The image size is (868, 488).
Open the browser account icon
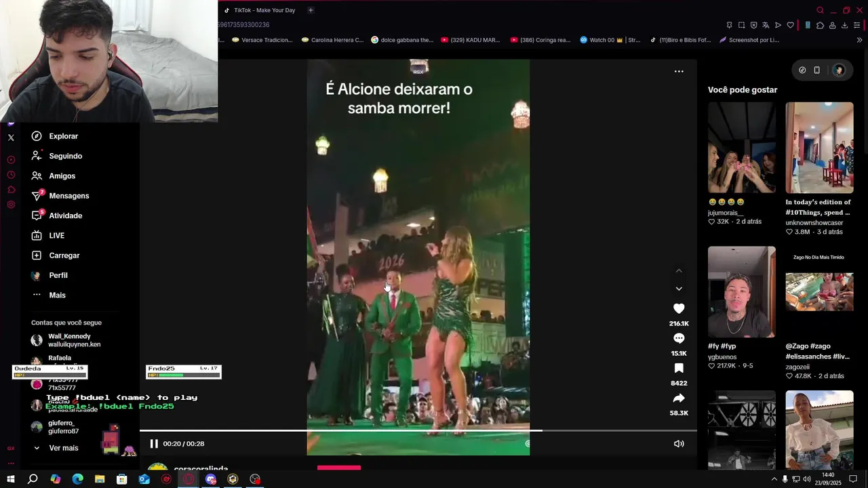point(832,25)
